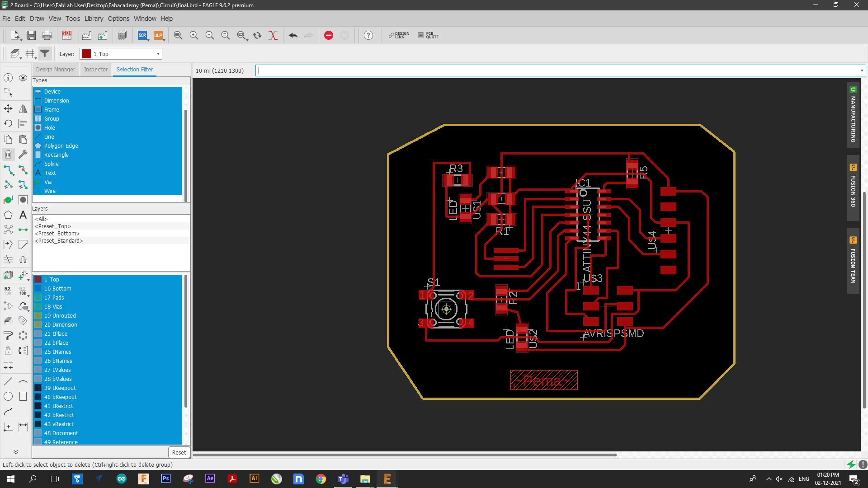
Task: Select the Copy tool
Action: click(x=8, y=139)
